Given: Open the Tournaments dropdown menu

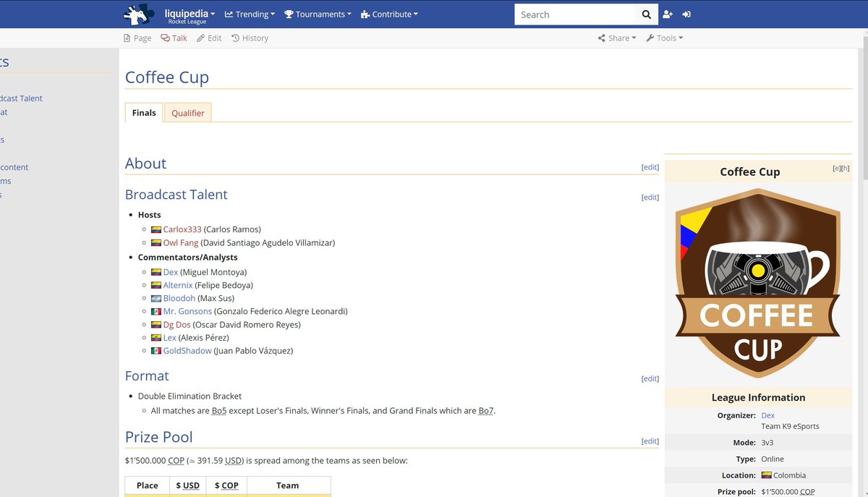Looking at the screenshot, I should [318, 14].
